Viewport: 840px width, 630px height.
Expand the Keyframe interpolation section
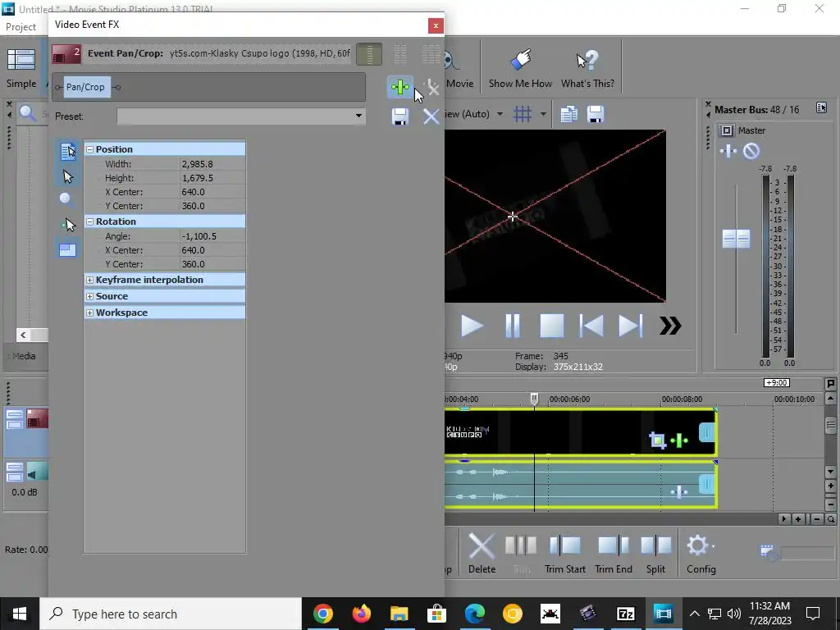(x=90, y=281)
